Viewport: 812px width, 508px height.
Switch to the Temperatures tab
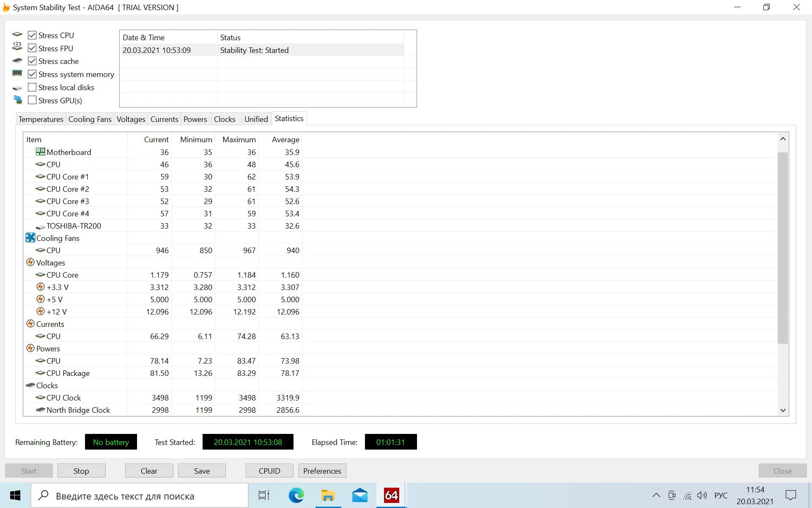pos(41,119)
